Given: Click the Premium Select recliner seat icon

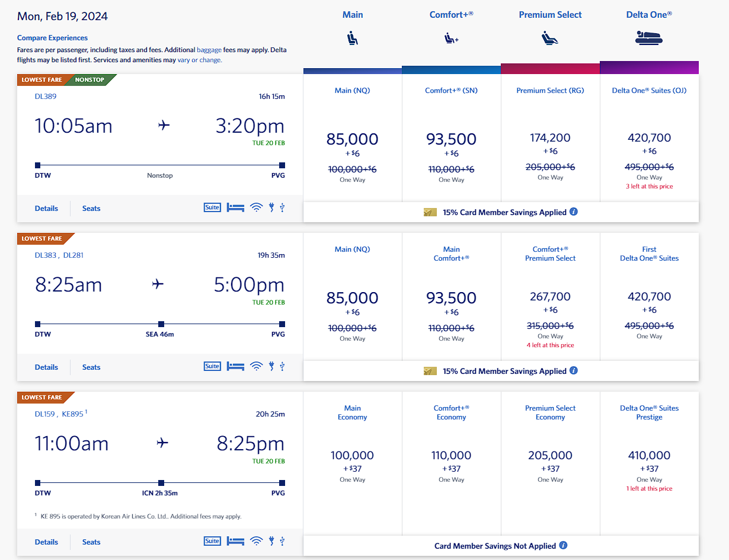Looking at the screenshot, I should click(x=550, y=39).
